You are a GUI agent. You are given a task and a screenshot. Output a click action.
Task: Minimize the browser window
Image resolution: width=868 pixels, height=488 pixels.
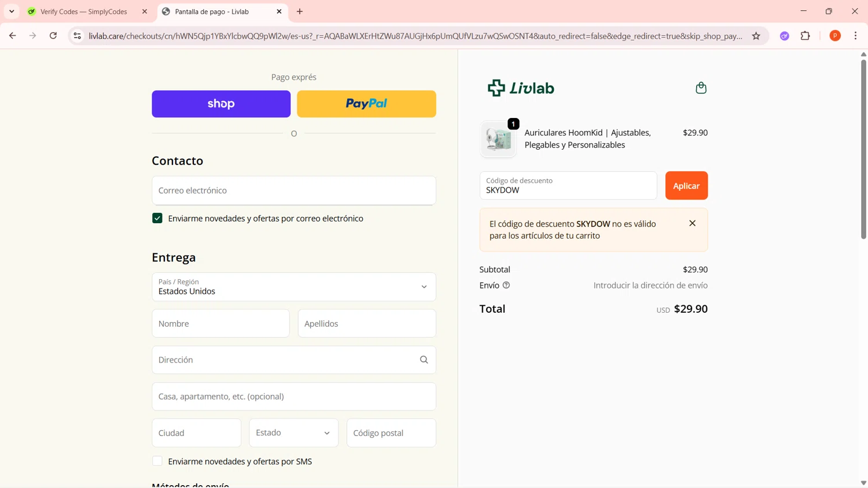[x=803, y=12]
